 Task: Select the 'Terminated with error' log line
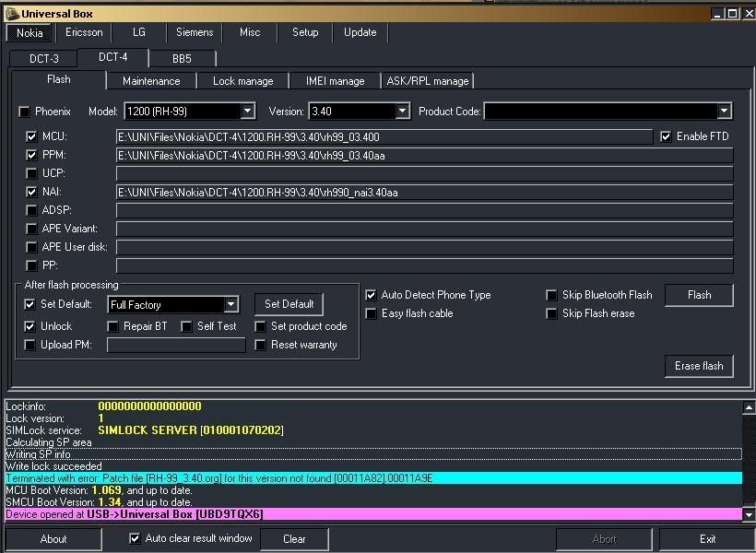point(373,478)
